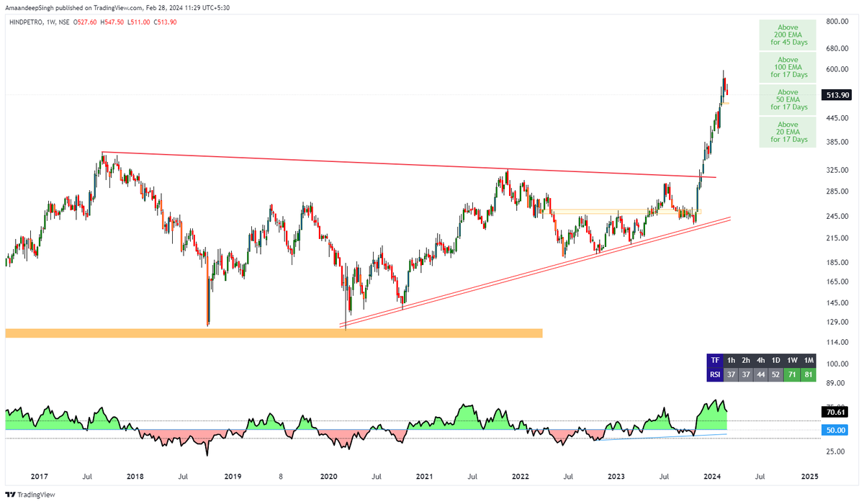Click the 1h timeframe cell in RSI table
864x504 pixels.
732,360
